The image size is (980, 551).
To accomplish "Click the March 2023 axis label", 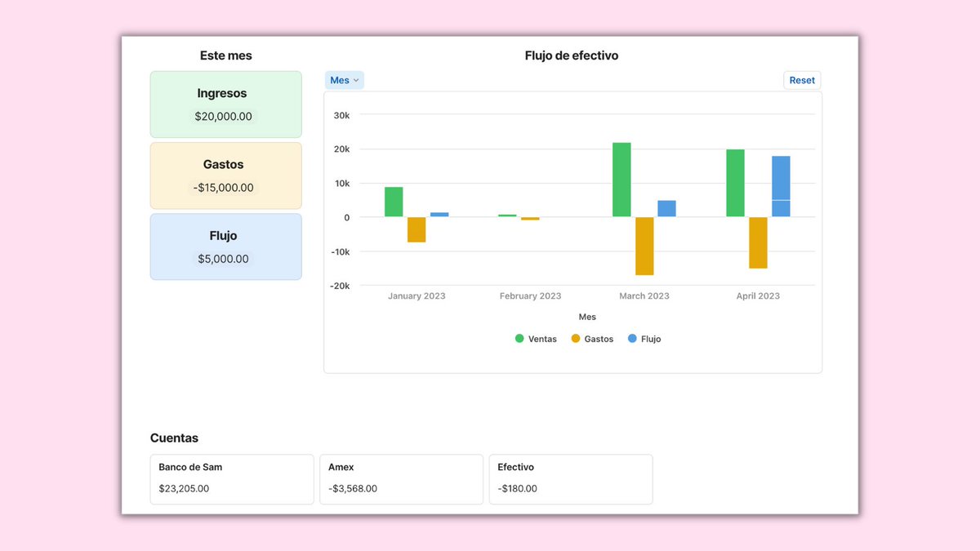I will coord(644,296).
